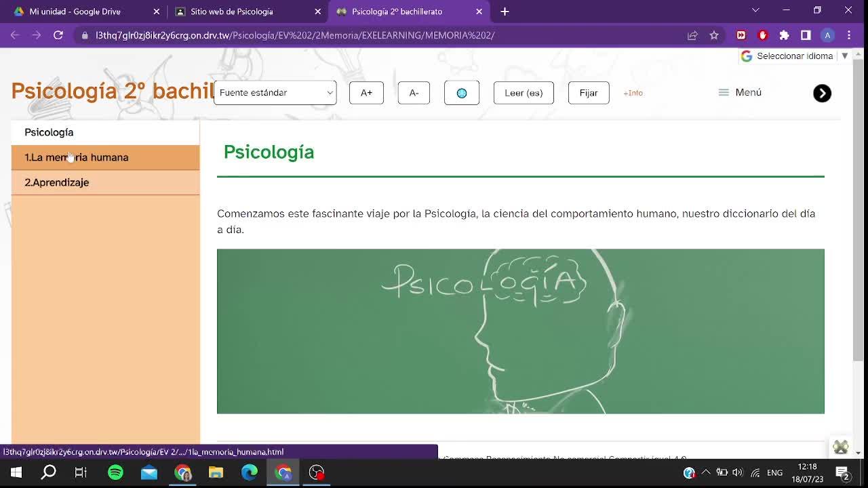Click the battery icon in the tray
The width and height of the screenshot is (868, 488).
pyautogui.click(x=722, y=472)
